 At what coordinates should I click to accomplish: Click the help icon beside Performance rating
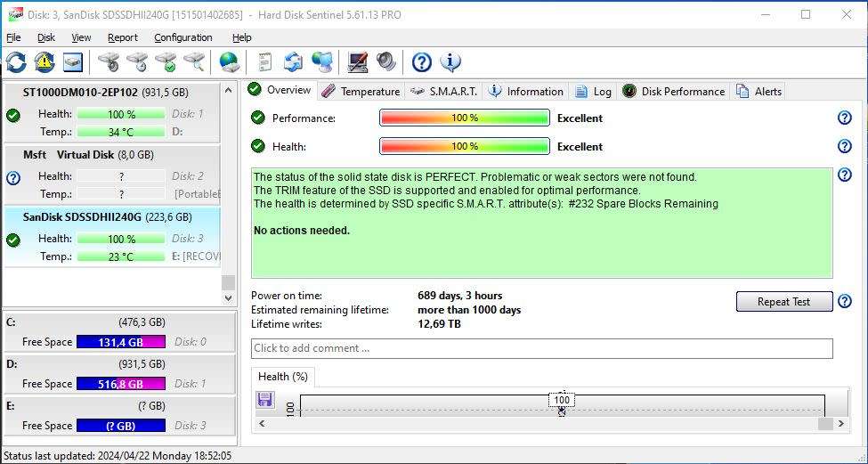click(845, 118)
